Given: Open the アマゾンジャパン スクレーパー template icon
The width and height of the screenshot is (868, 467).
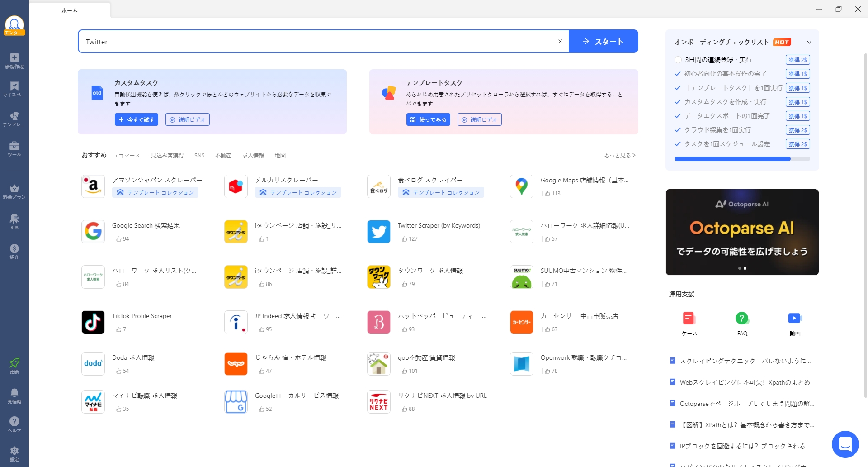Looking at the screenshot, I should [x=93, y=186].
